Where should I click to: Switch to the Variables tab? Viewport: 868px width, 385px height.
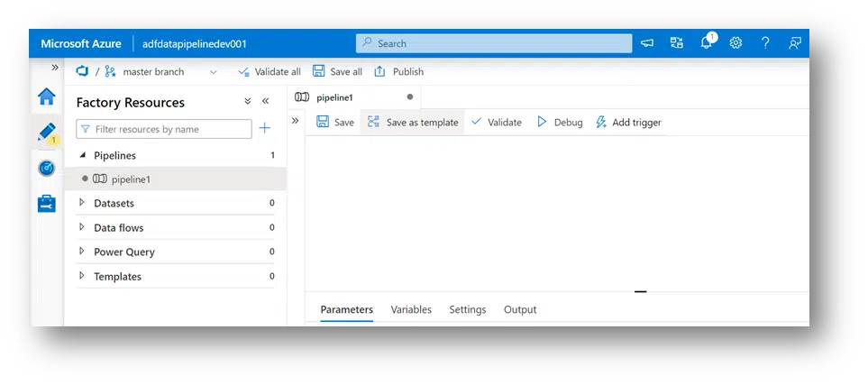click(411, 309)
